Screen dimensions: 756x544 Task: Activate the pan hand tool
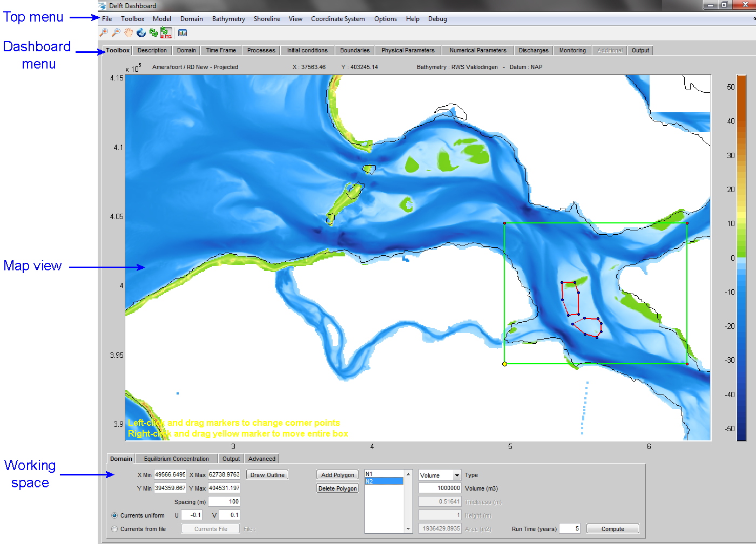click(129, 33)
